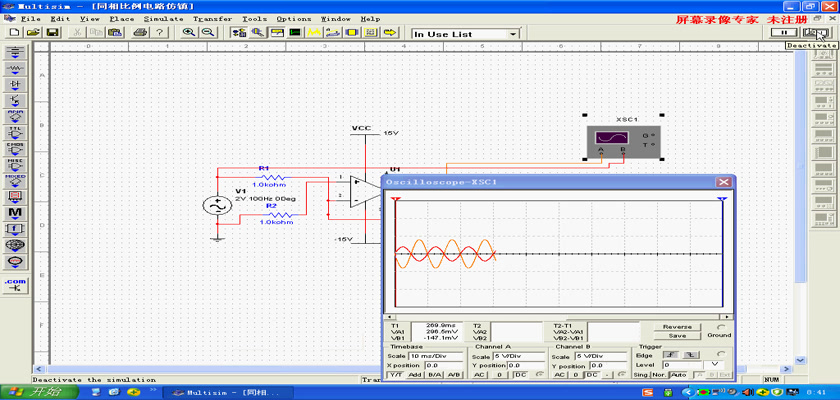Screen dimensions: 840x400
Task: Open the Analog (ANA) component toolbar
Action: (16, 116)
